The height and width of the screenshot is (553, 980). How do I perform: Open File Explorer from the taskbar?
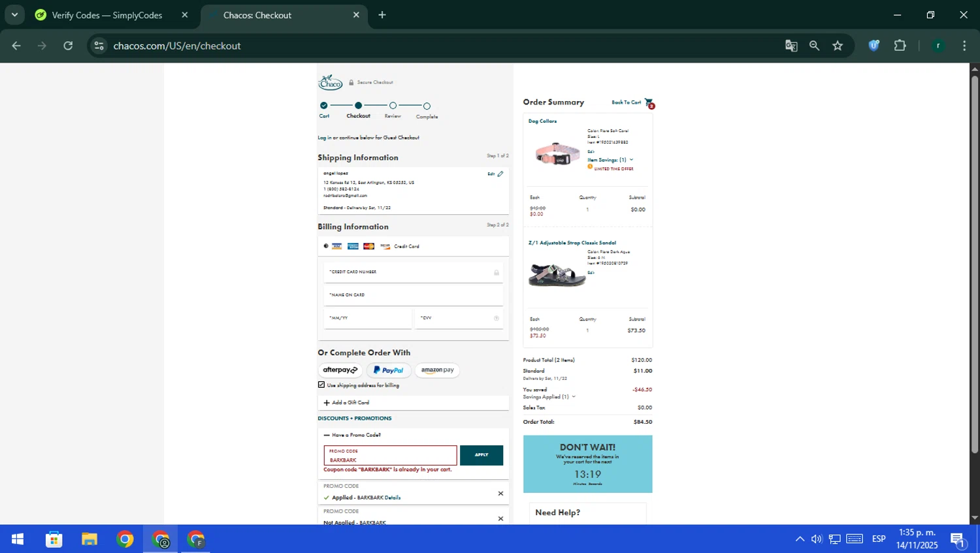90,539
